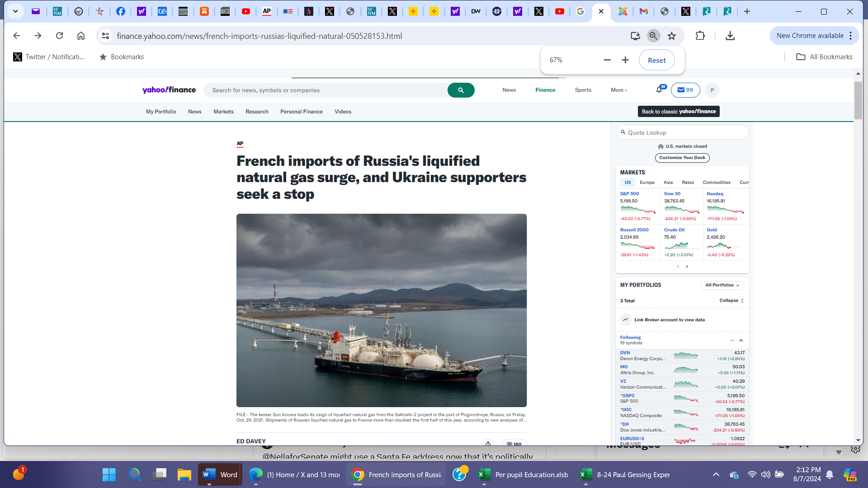Open the Chrome extensions puzzle icon

(700, 36)
